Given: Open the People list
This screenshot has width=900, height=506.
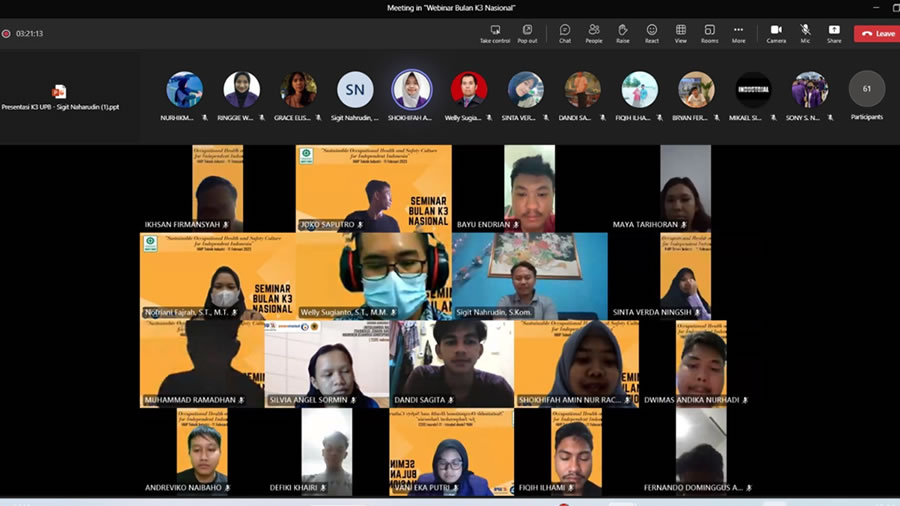Looking at the screenshot, I should pos(594,33).
